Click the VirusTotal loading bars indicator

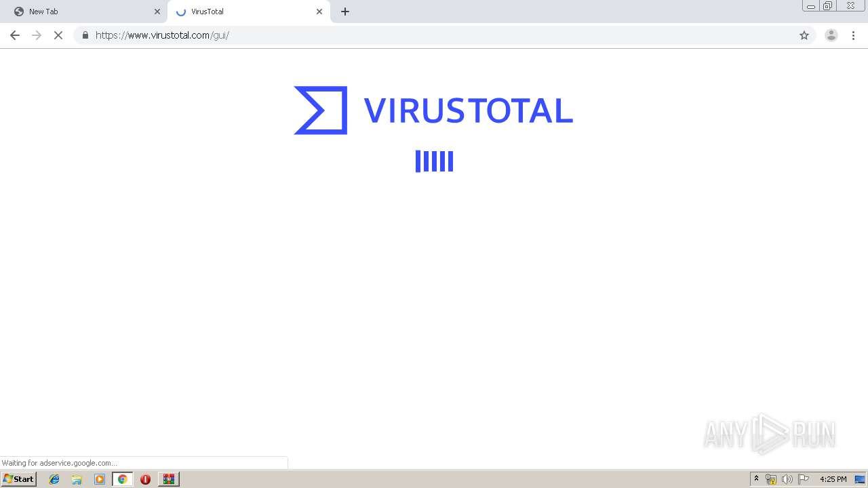pos(434,161)
